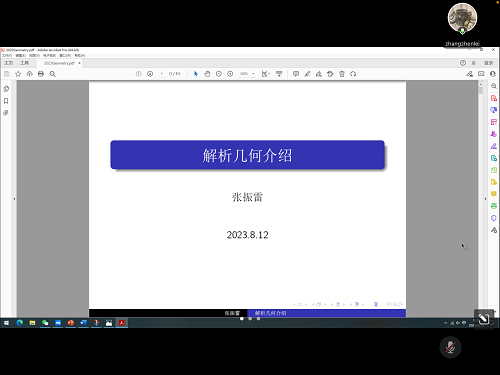500x375 pixels.
Task: Expand the left navigation pane arrow
Action: (14, 199)
